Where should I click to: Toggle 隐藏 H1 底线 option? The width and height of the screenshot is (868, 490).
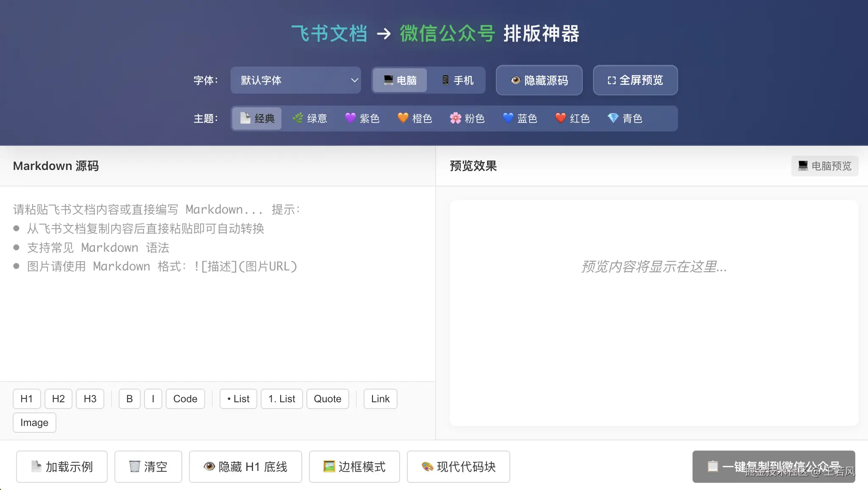click(245, 467)
